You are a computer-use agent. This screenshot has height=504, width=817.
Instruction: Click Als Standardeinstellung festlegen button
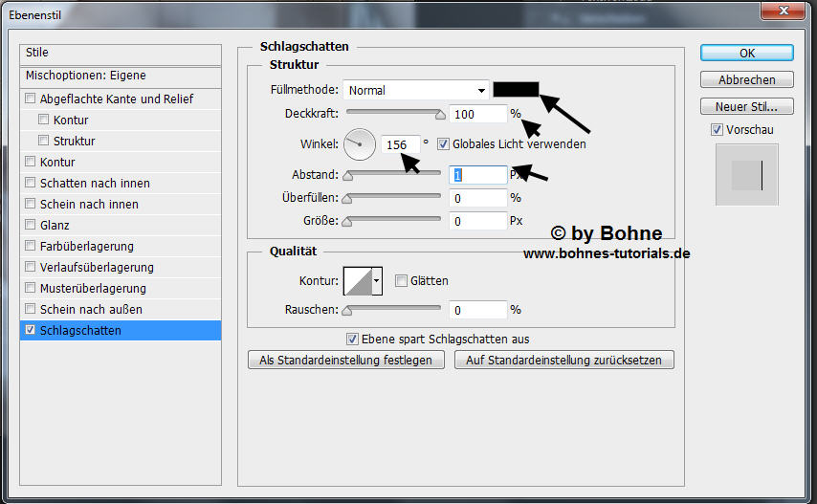coord(346,361)
